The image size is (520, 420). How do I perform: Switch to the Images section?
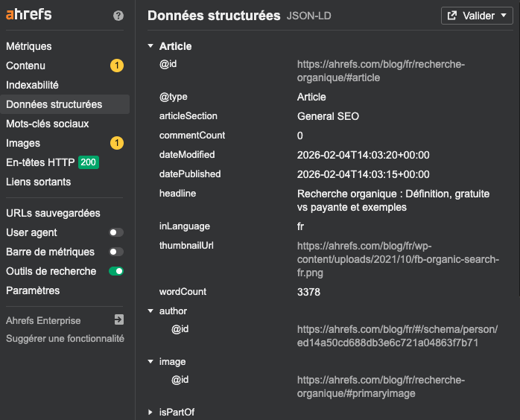(23, 143)
